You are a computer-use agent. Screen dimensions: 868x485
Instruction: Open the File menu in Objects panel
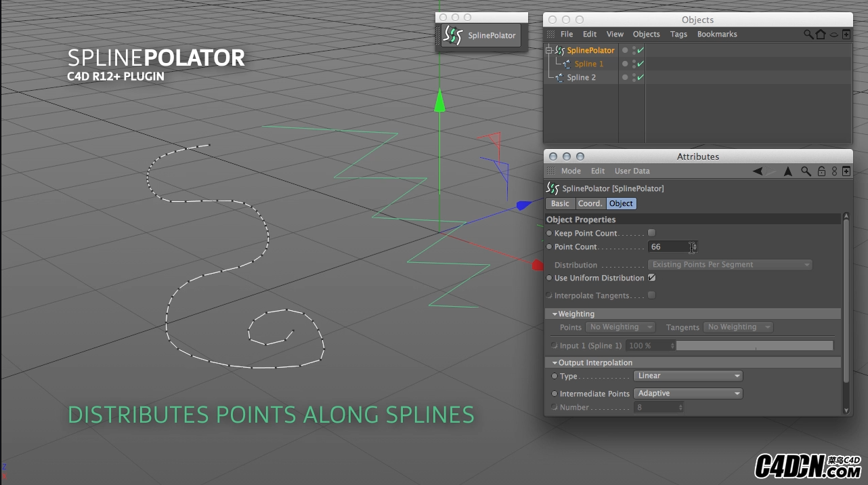point(567,35)
